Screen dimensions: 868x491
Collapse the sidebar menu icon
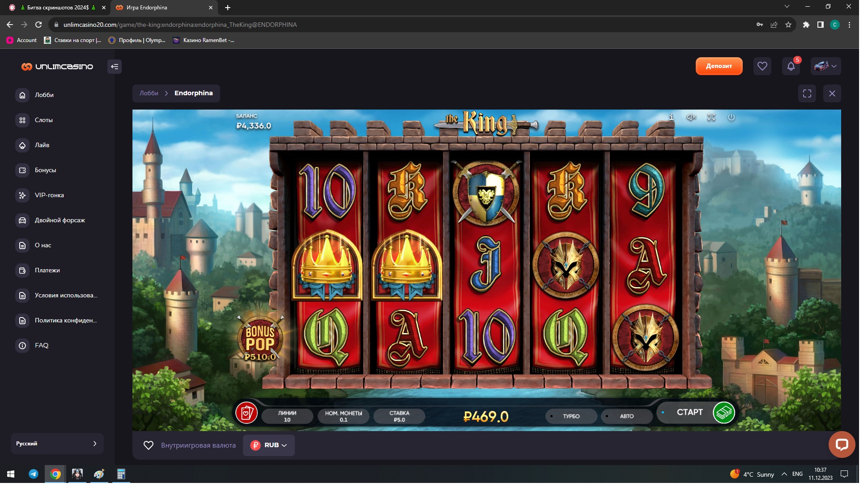[x=115, y=67]
